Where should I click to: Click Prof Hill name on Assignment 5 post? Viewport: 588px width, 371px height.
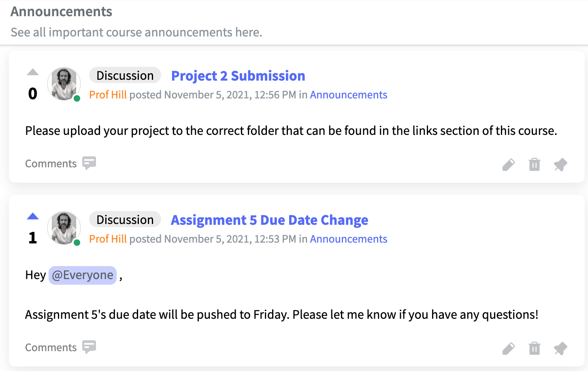tap(108, 239)
